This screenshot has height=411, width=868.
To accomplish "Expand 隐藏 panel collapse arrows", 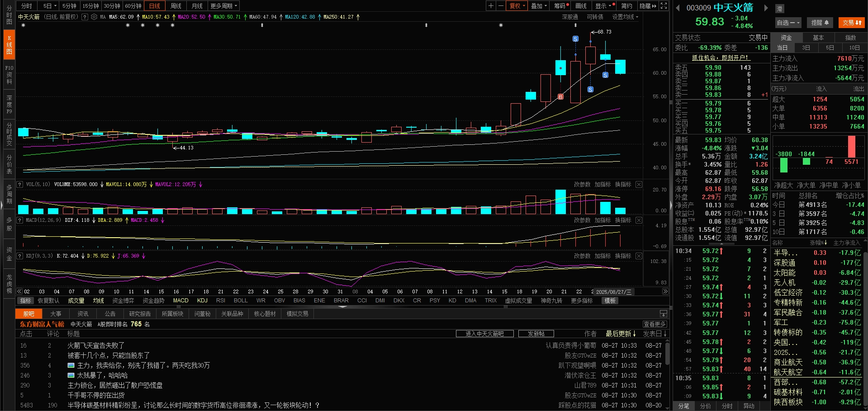I will pos(648,6).
